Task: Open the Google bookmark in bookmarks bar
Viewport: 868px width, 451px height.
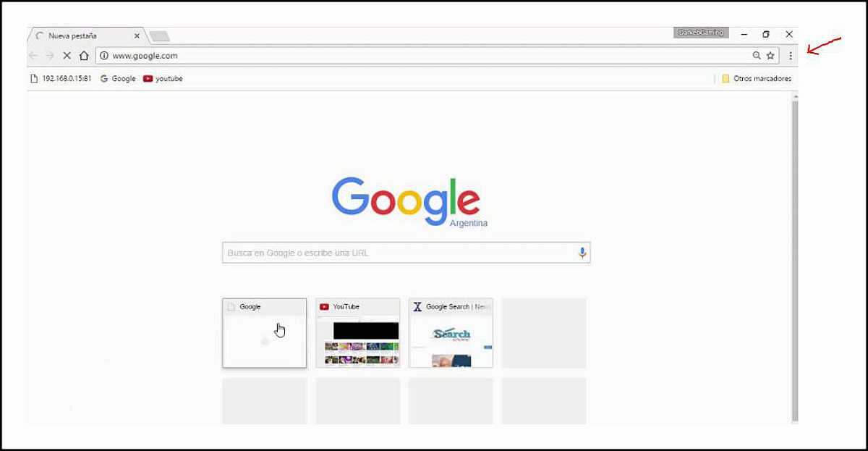Action: 118,79
